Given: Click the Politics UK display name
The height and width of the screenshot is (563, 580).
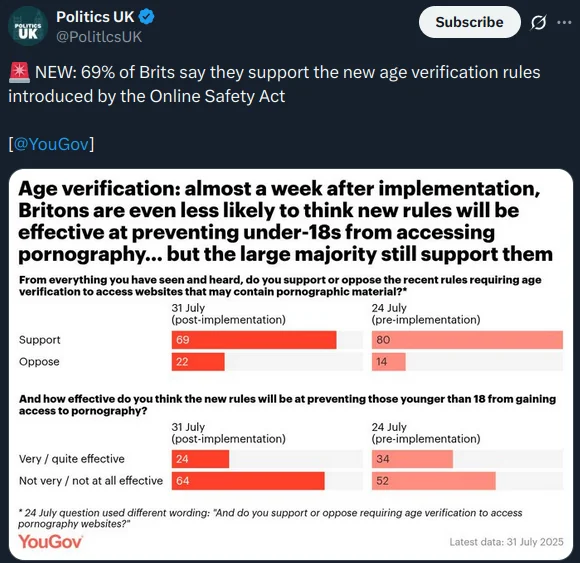Looking at the screenshot, I should pos(95,17).
